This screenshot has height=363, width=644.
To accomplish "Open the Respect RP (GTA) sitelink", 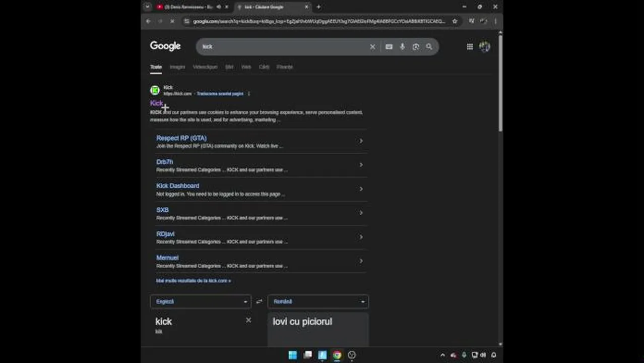I will click(181, 138).
